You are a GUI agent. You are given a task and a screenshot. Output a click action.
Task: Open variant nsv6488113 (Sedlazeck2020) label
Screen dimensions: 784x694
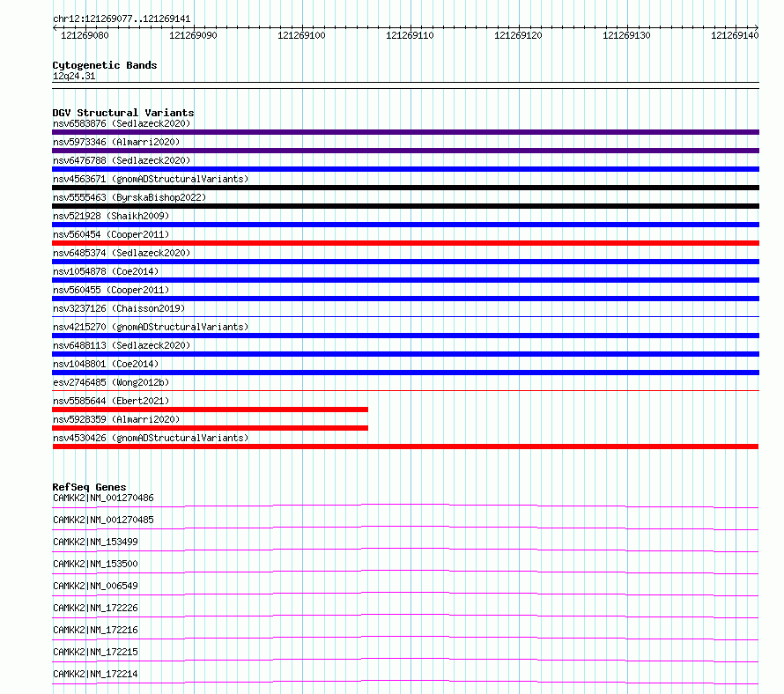pyautogui.click(x=122, y=345)
